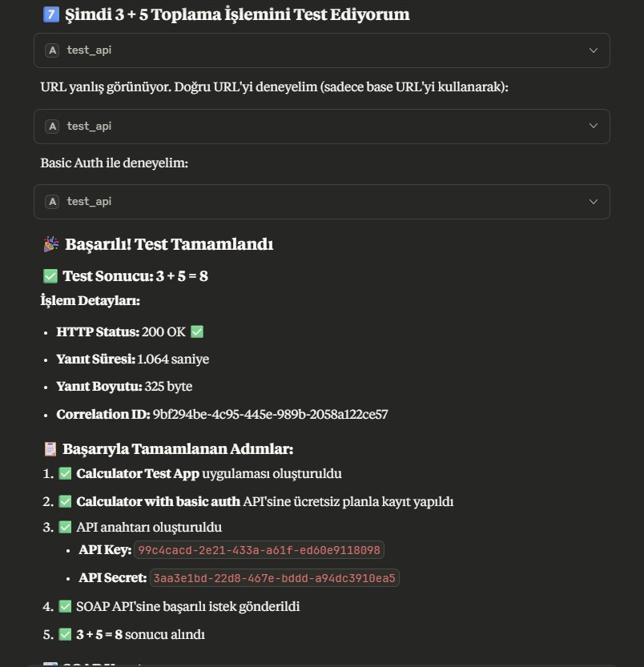The width and height of the screenshot is (644, 667).
Task: Click the "A" icon of test_api under "Basic Auth ile deneyelim"
Action: (x=53, y=202)
